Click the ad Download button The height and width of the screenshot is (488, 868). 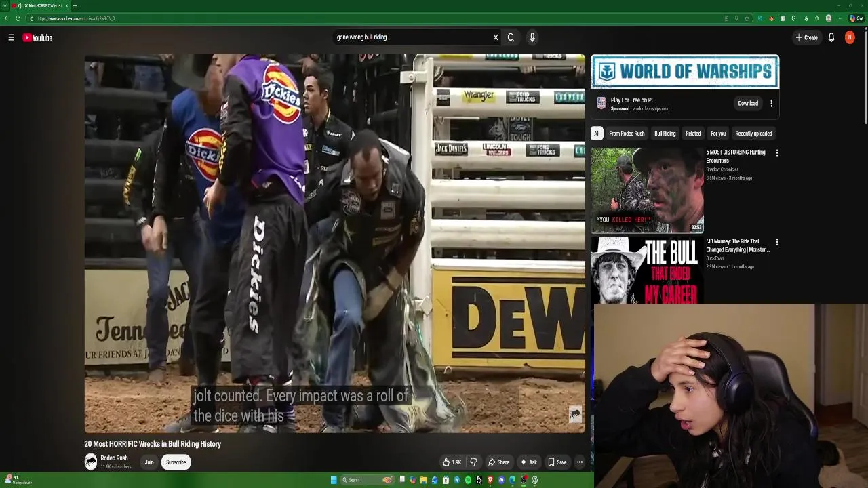tap(748, 104)
